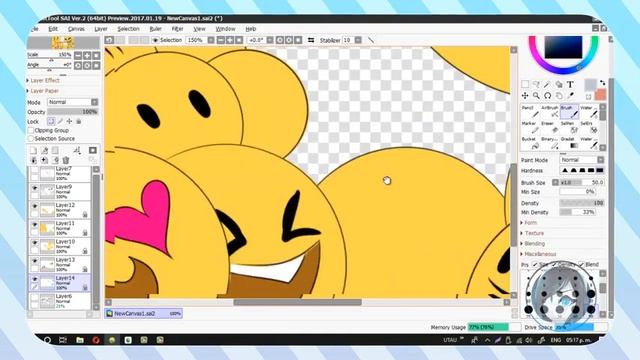Toggle the Blend checkbox in brush settings
Image resolution: width=640 pixels, height=360 pixels.
pos(582,264)
